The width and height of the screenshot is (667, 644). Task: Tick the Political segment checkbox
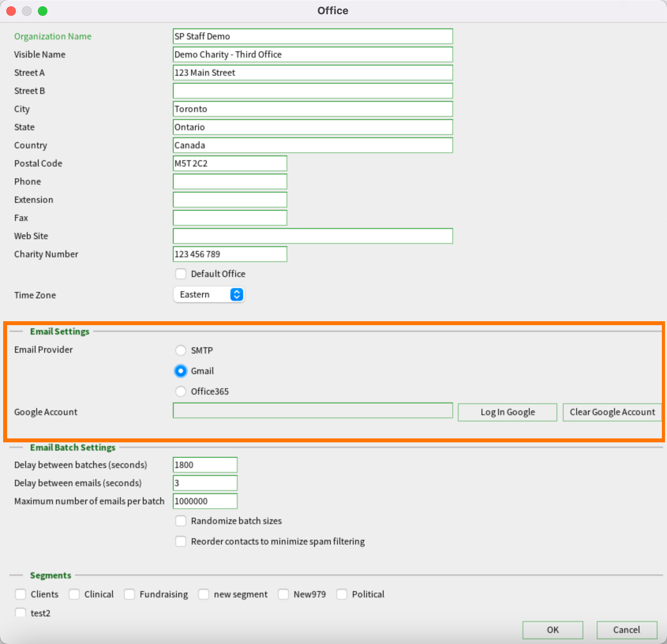click(x=342, y=594)
